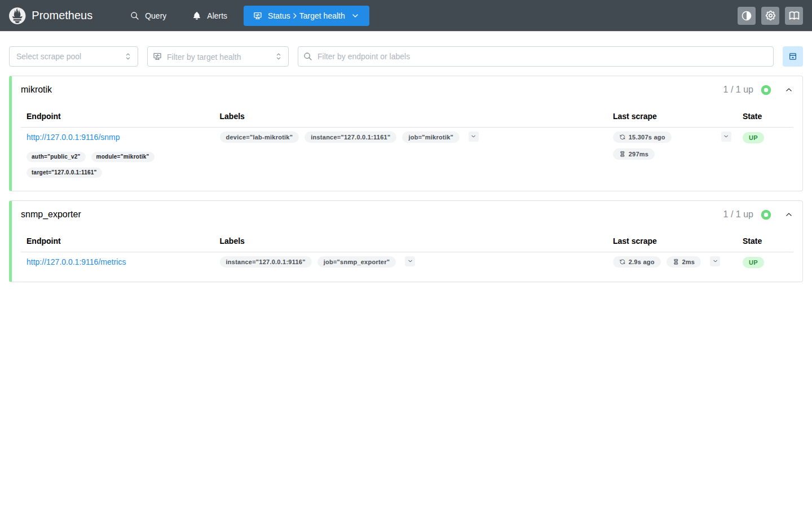812x508 pixels.
Task: Click the green health ring icon for snmp_exporter
Action: [766, 214]
